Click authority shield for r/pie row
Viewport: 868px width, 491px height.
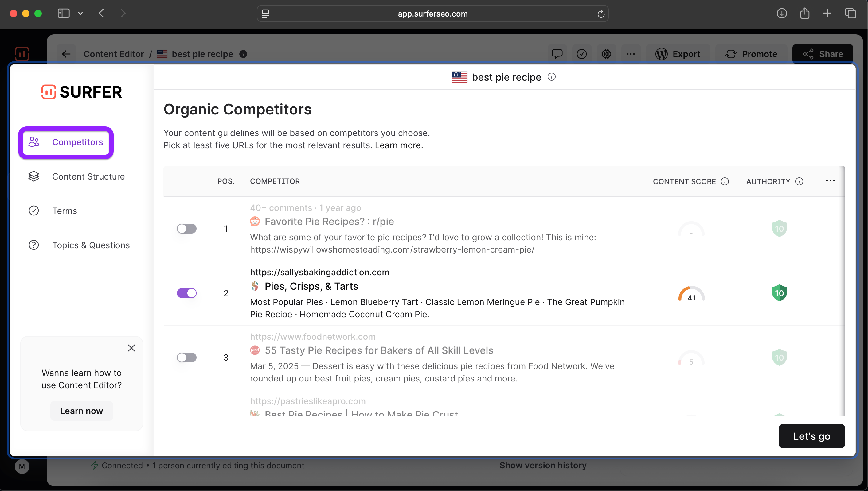(x=779, y=229)
